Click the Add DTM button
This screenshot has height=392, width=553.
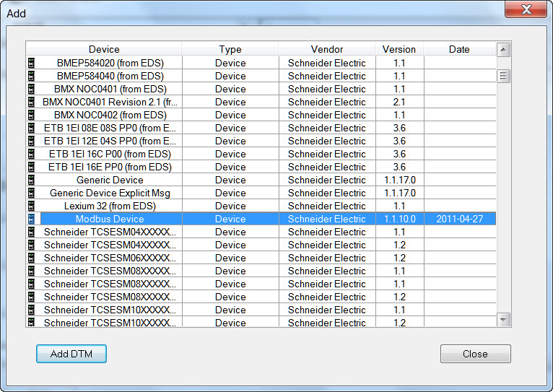click(x=71, y=354)
